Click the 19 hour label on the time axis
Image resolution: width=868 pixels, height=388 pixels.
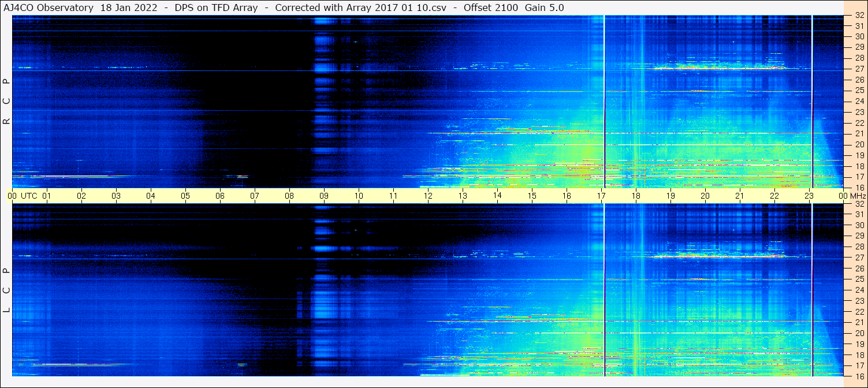(x=670, y=196)
